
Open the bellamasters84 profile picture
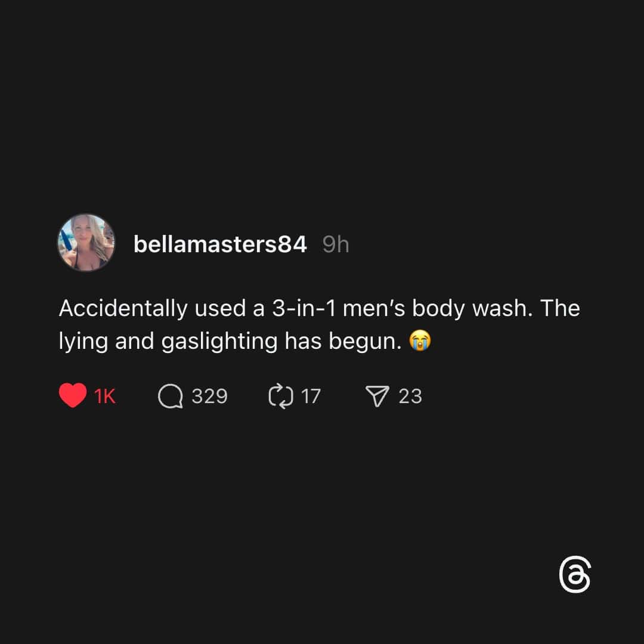(x=86, y=242)
